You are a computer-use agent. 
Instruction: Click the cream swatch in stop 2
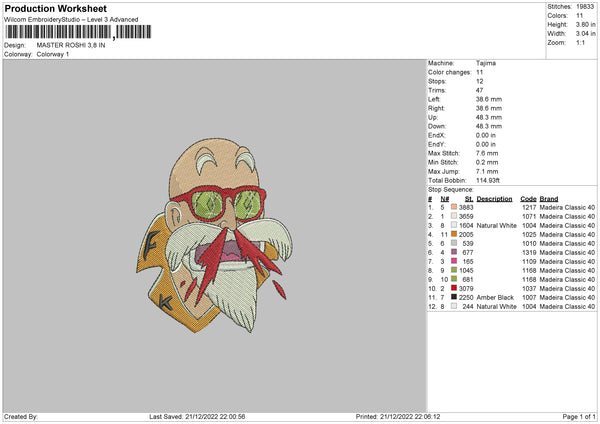click(x=454, y=216)
